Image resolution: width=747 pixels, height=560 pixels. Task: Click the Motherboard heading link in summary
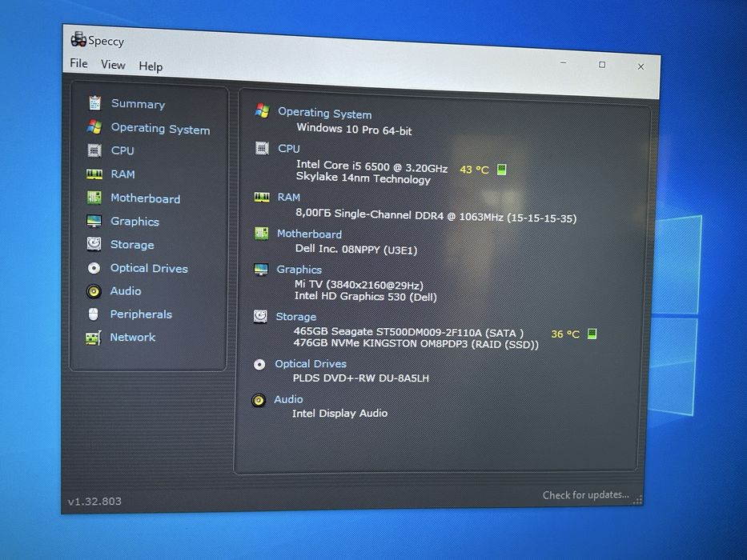(x=309, y=234)
